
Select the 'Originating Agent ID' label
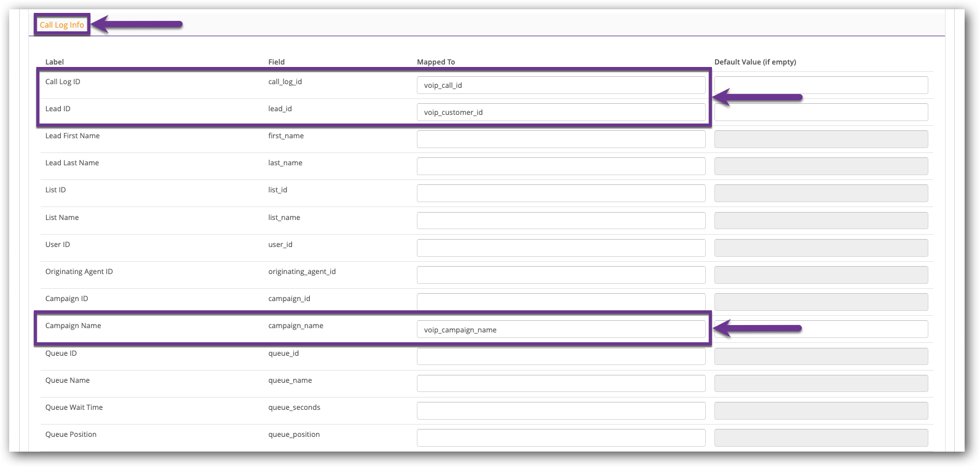[79, 272]
